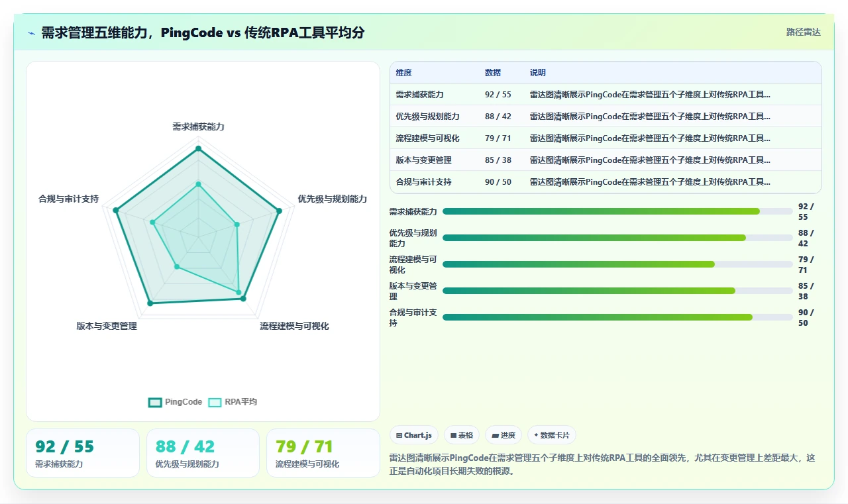
Task: Click the 85 / 38 table cell
Action: pos(498,160)
